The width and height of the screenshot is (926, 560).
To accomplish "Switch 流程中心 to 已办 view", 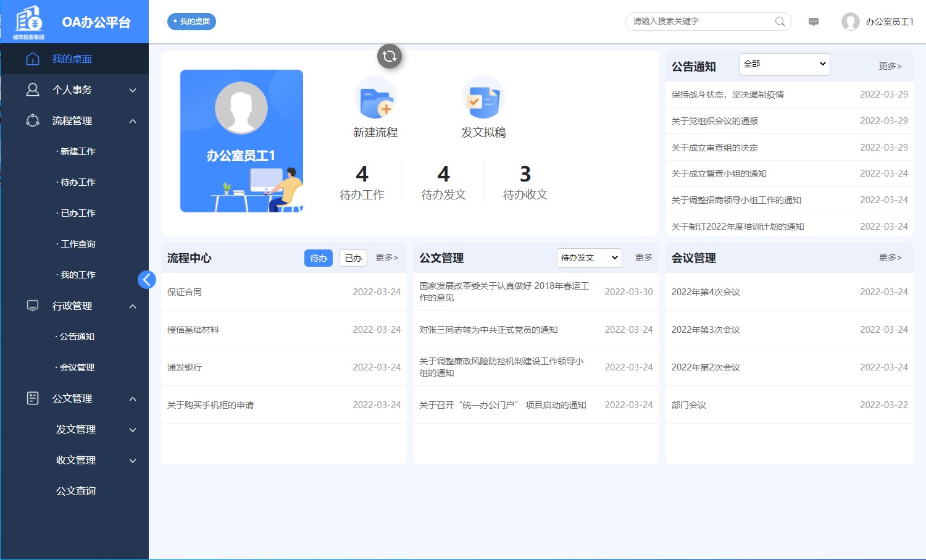I will [x=352, y=257].
